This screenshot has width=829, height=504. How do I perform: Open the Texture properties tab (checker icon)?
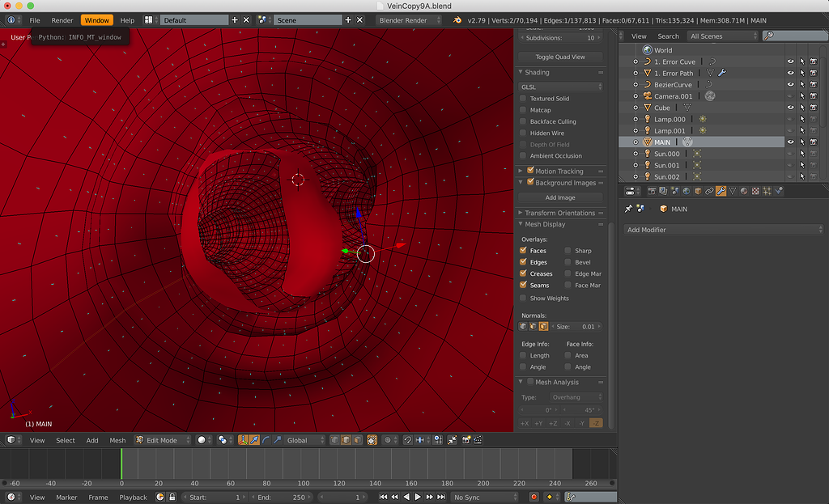(755, 191)
